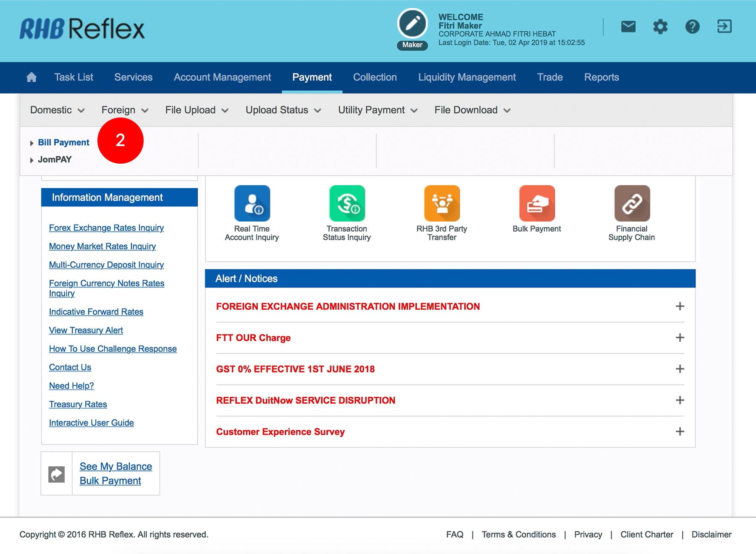Image resolution: width=756 pixels, height=554 pixels.
Task: Launch RHB 3rd Party Transfer icon
Action: click(x=442, y=204)
